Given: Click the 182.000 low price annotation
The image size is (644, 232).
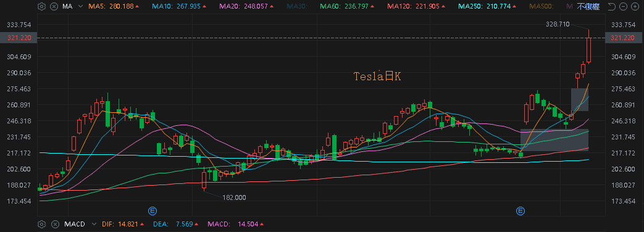Looking at the screenshot, I should point(234,197).
